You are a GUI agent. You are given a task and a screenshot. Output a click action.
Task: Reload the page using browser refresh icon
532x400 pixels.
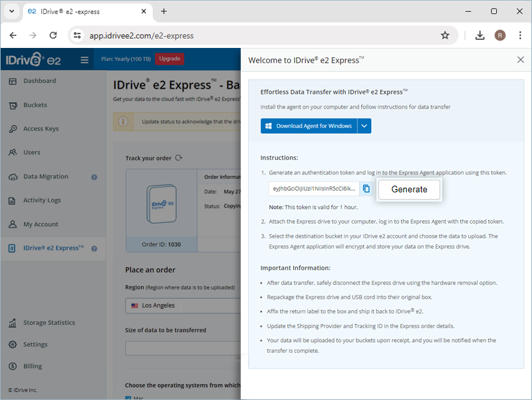pyautogui.click(x=53, y=35)
